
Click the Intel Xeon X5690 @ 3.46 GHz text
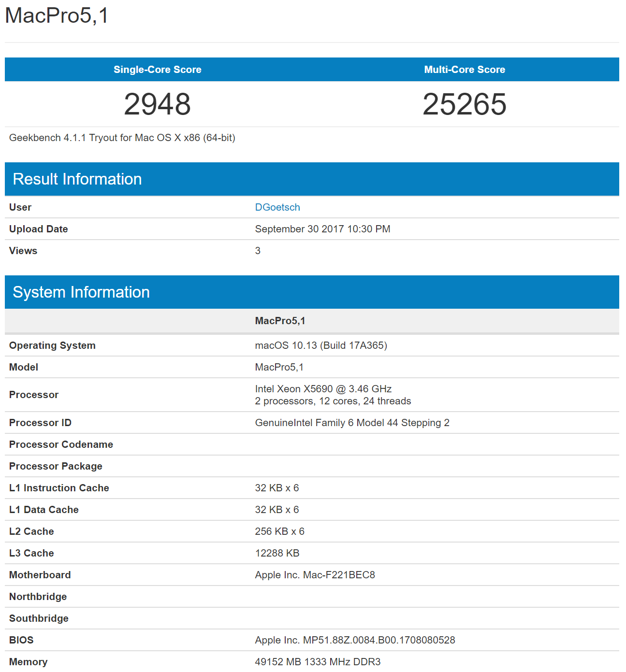(x=323, y=389)
